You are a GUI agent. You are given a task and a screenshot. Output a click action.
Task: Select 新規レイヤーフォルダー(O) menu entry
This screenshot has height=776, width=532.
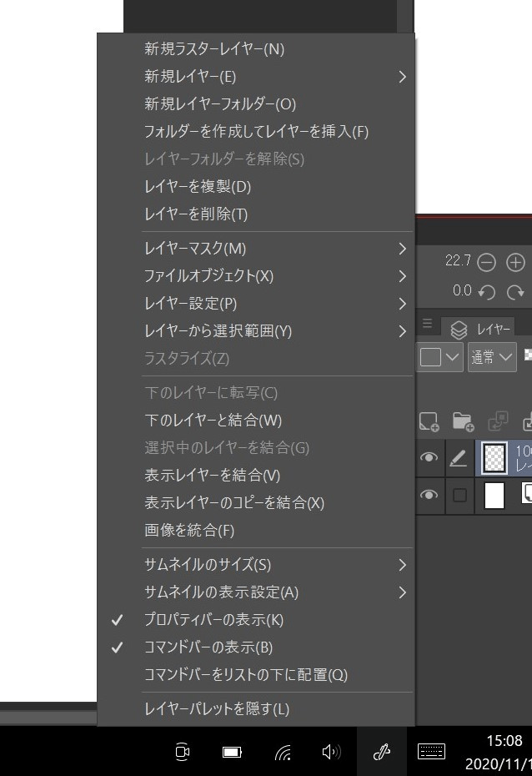coord(256,104)
